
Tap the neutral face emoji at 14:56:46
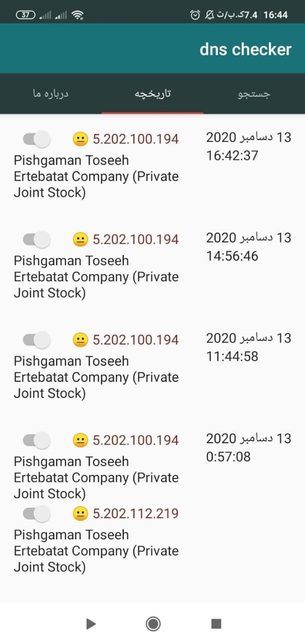tap(81, 239)
